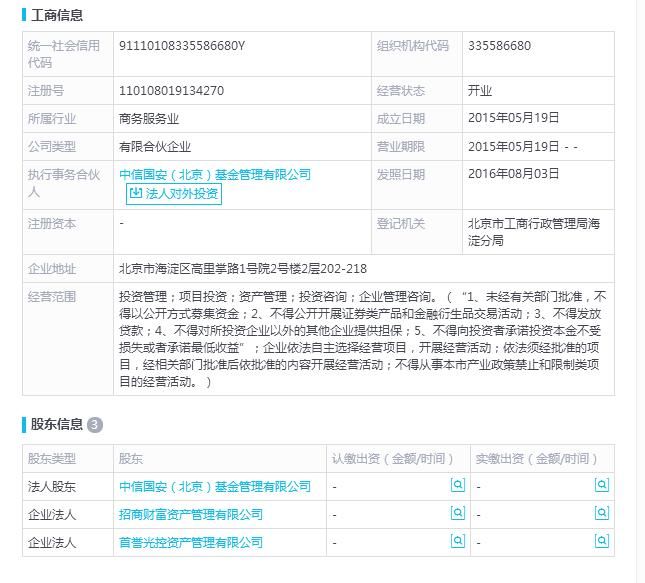This screenshot has height=583, width=645.
Task: Click the 所属行业 label
Action: click(52, 119)
